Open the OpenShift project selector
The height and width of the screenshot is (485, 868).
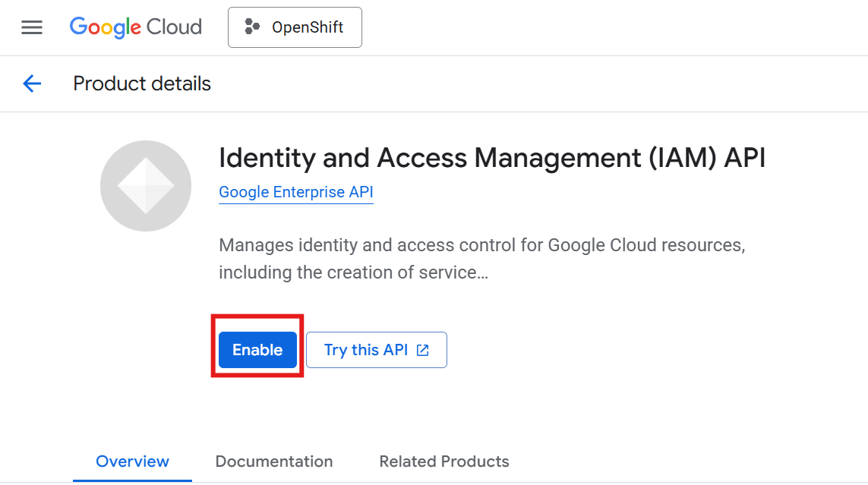(295, 27)
